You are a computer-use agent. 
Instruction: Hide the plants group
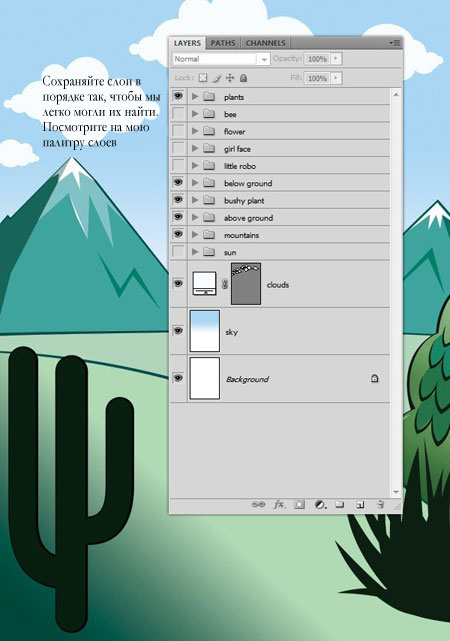click(178, 96)
